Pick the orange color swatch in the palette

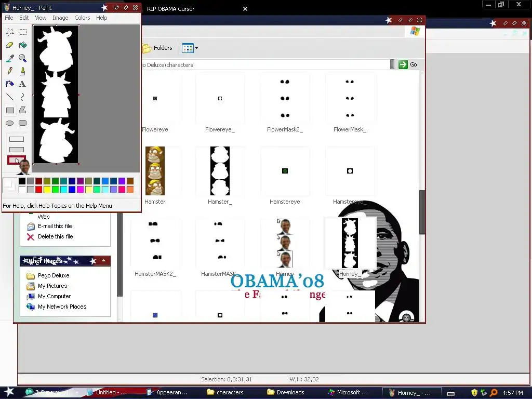pos(130,189)
